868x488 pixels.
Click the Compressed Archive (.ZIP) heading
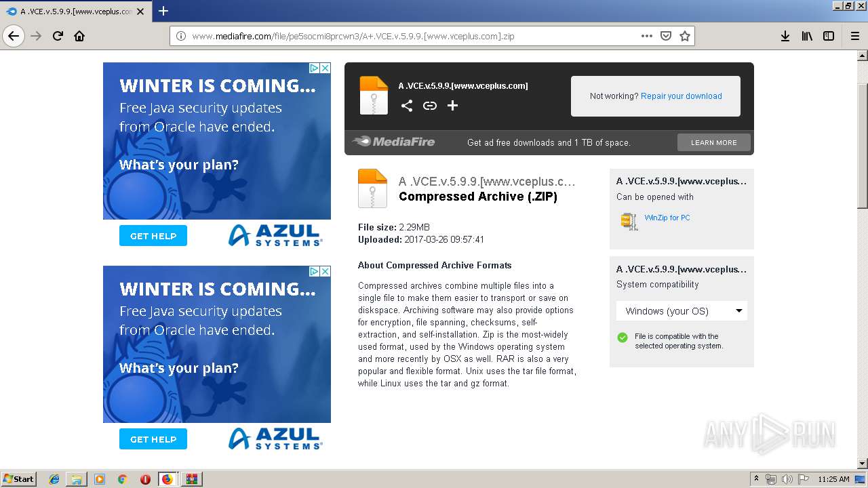point(478,197)
